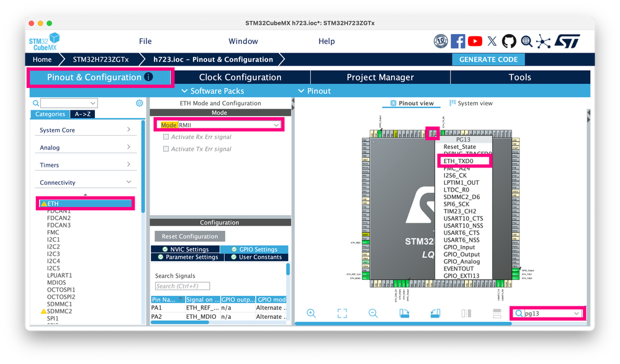Image resolution: width=620 pixels, height=364 pixels.
Task: Open the 10th anniversary badge icon
Action: click(x=441, y=41)
